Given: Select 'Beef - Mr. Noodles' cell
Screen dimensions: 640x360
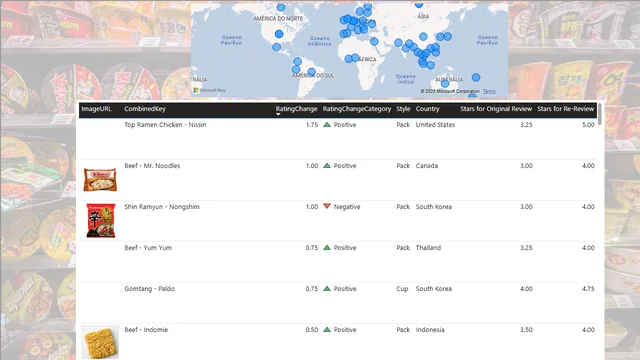Looking at the screenshot, I should (x=152, y=166).
